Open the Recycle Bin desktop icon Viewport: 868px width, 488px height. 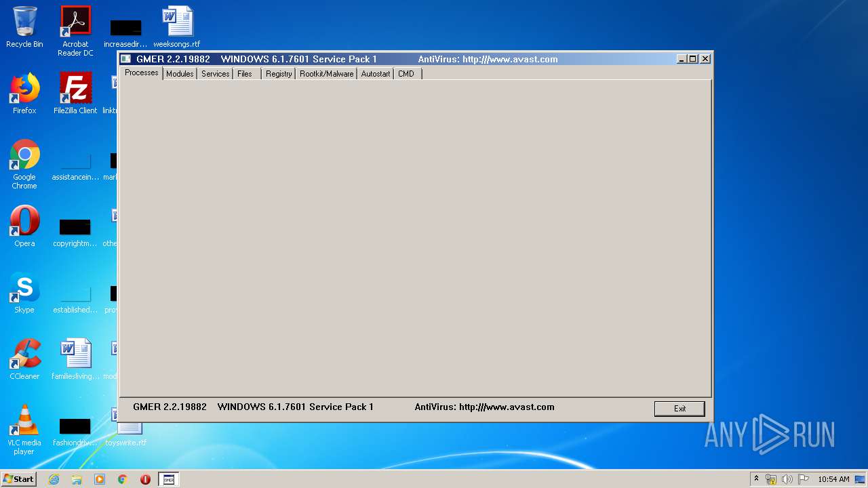pyautogui.click(x=24, y=27)
